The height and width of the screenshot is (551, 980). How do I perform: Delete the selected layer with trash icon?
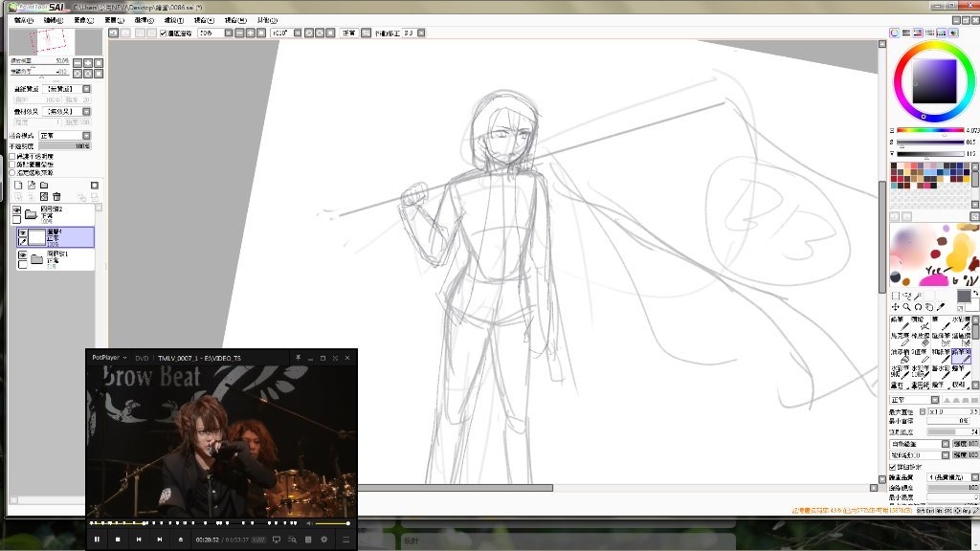pos(56,197)
